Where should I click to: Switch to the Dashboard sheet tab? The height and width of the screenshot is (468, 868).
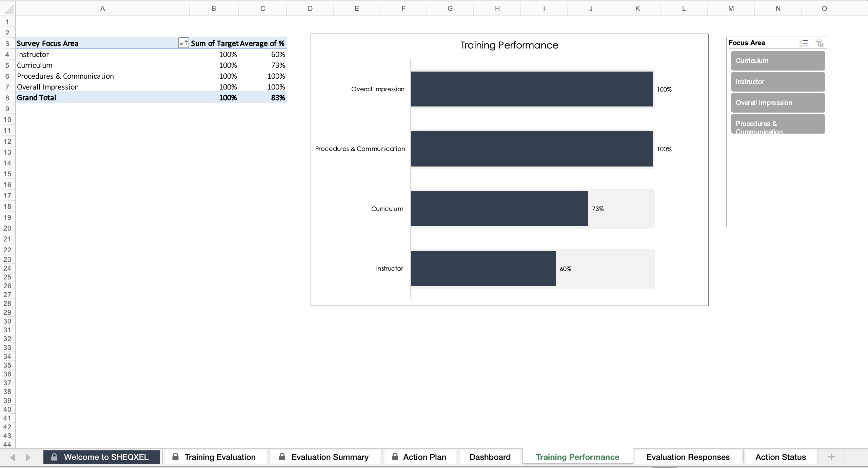pos(490,457)
